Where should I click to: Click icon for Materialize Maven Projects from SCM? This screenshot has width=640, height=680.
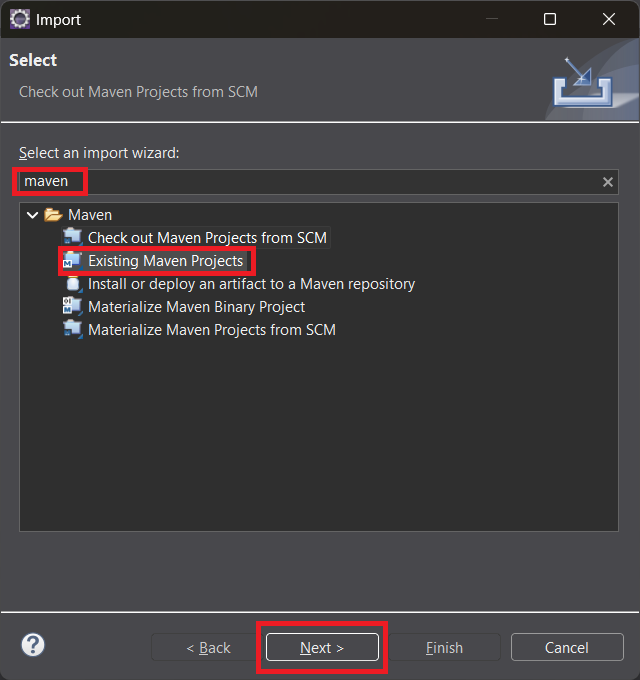pyautogui.click(x=72, y=330)
